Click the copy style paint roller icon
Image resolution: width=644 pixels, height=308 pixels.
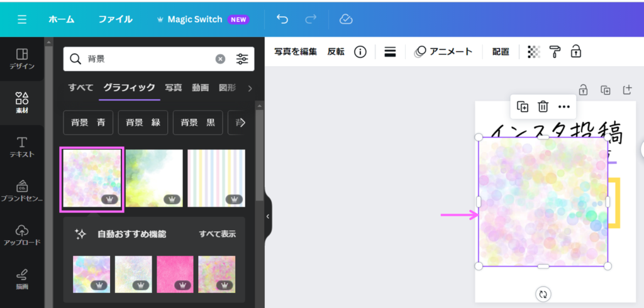(x=555, y=52)
